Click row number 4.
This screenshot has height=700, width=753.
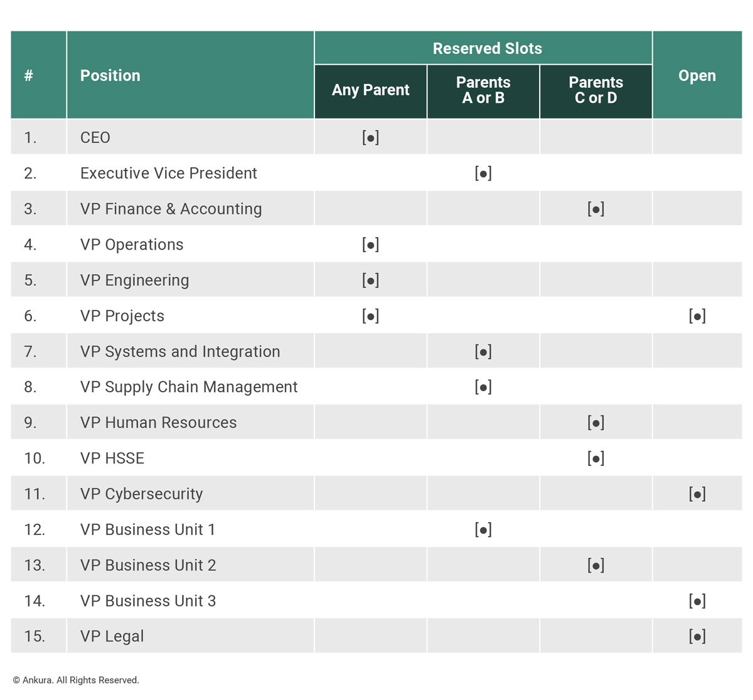[30, 245]
